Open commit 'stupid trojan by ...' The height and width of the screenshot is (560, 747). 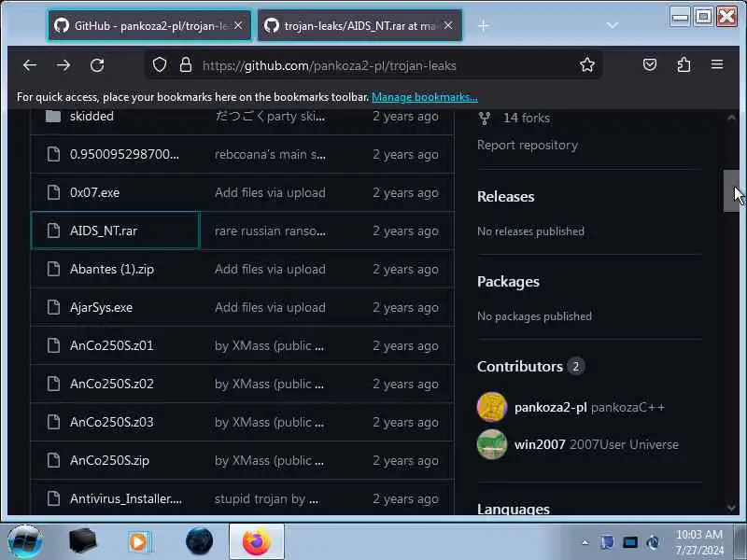point(266,498)
